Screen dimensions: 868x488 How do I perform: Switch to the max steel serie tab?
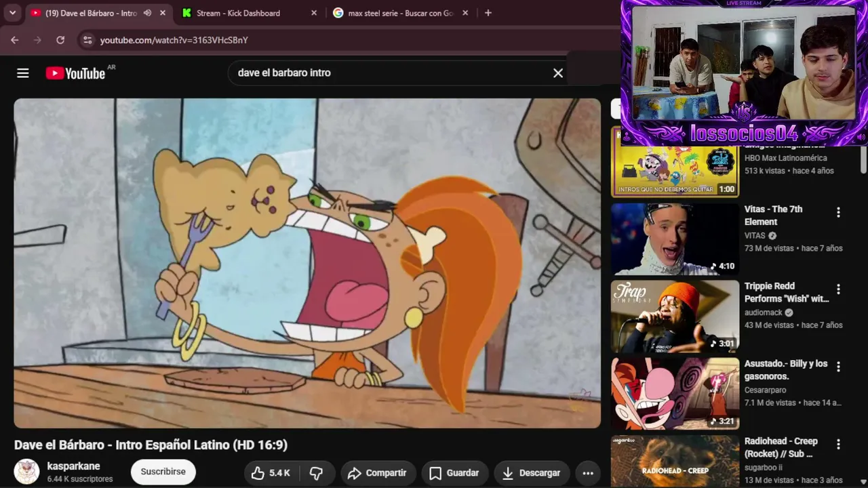(x=400, y=13)
